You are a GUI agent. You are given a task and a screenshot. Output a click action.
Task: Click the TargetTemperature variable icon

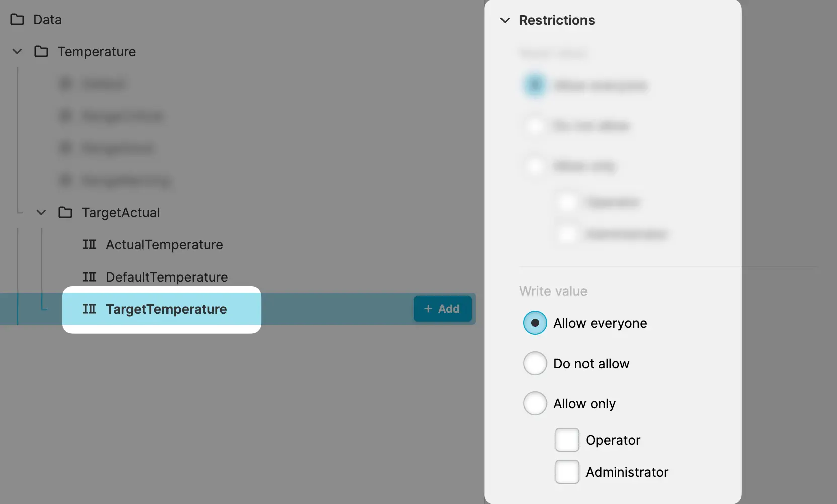(x=90, y=309)
